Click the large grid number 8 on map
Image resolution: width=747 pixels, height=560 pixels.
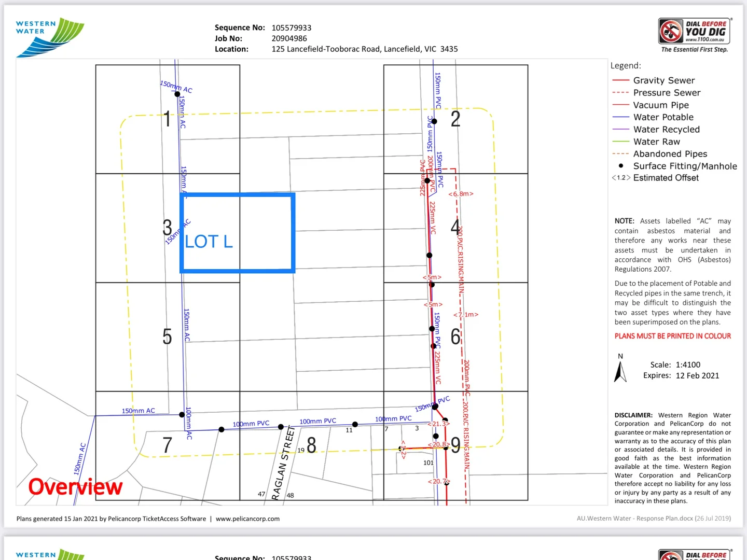point(311,445)
